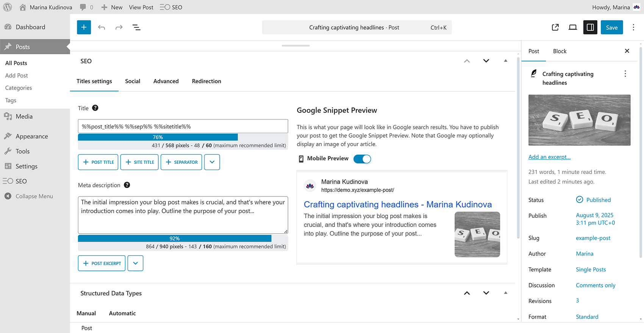Select Manual structured data tab
Screen dimensions: 644x333
[86, 313]
